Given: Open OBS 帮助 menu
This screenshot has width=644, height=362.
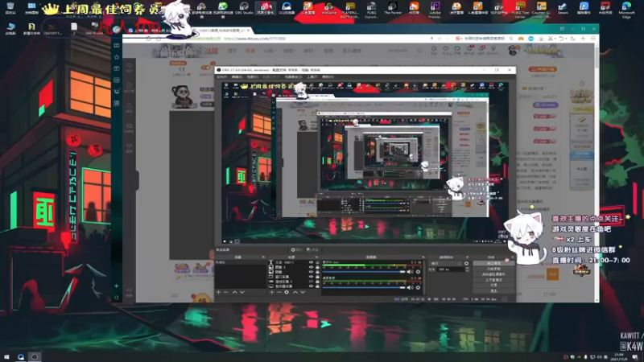Looking at the screenshot, I should pyautogui.click(x=328, y=76).
